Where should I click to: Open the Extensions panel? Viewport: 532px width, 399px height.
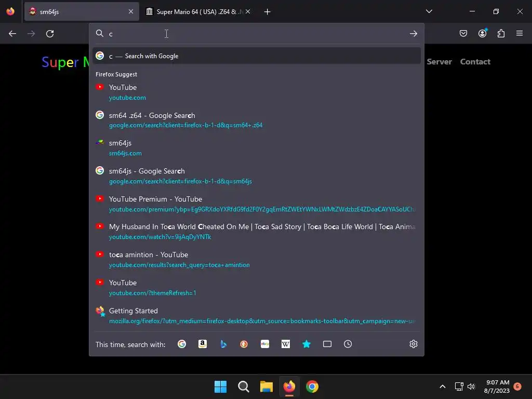[x=501, y=33]
